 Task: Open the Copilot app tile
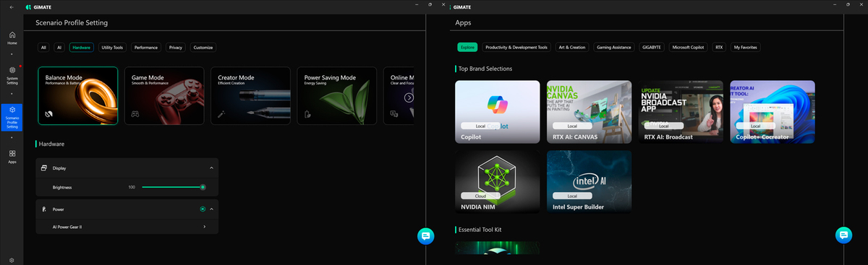(498, 112)
